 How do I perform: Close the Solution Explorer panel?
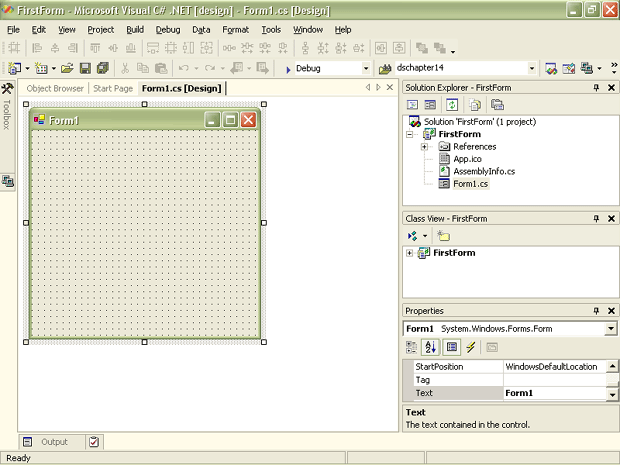pos(611,88)
